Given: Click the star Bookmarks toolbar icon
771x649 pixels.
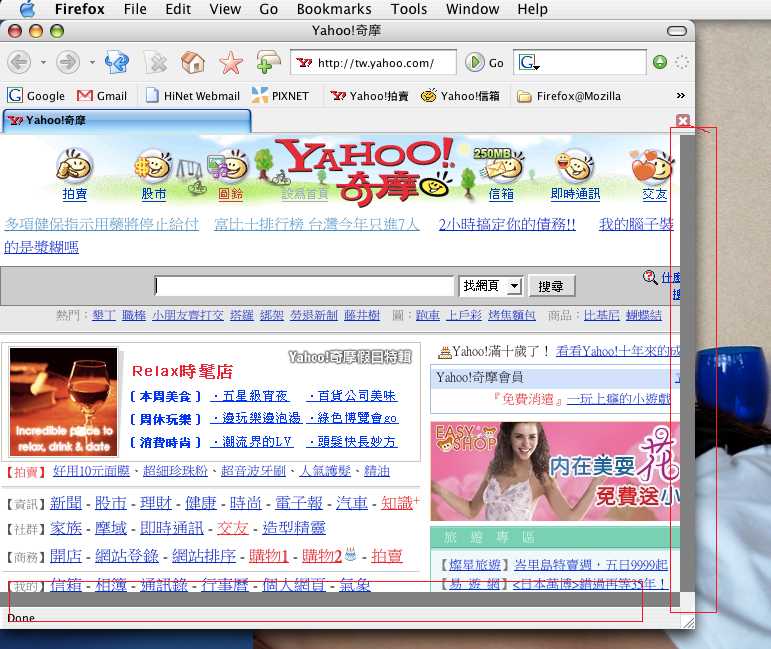Looking at the screenshot, I should tap(231, 63).
